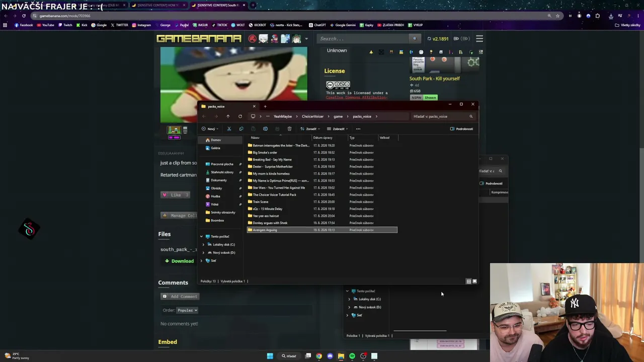Open the GameBanana hamburger menu
Screen dimensions: 644x362
(x=479, y=39)
